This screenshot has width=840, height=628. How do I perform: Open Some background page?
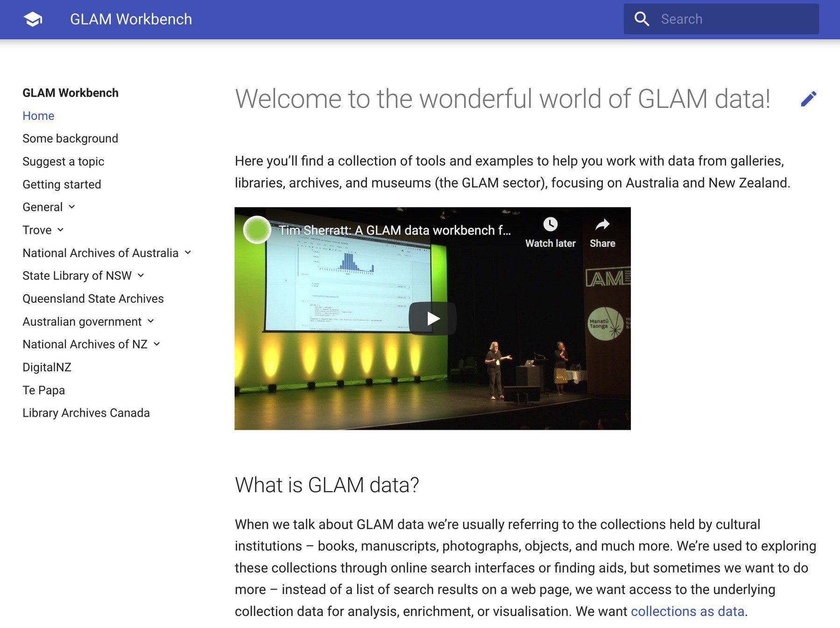pyautogui.click(x=71, y=139)
